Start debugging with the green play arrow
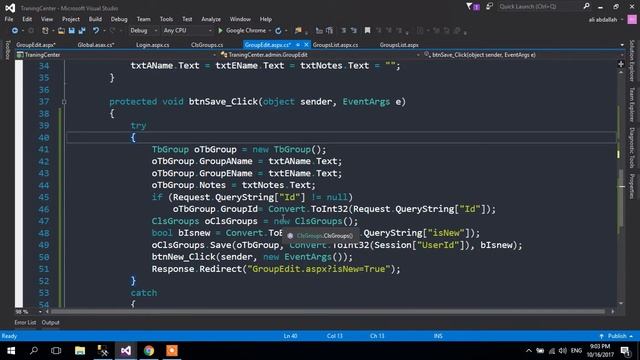This screenshot has height=360, width=640. [x=220, y=31]
